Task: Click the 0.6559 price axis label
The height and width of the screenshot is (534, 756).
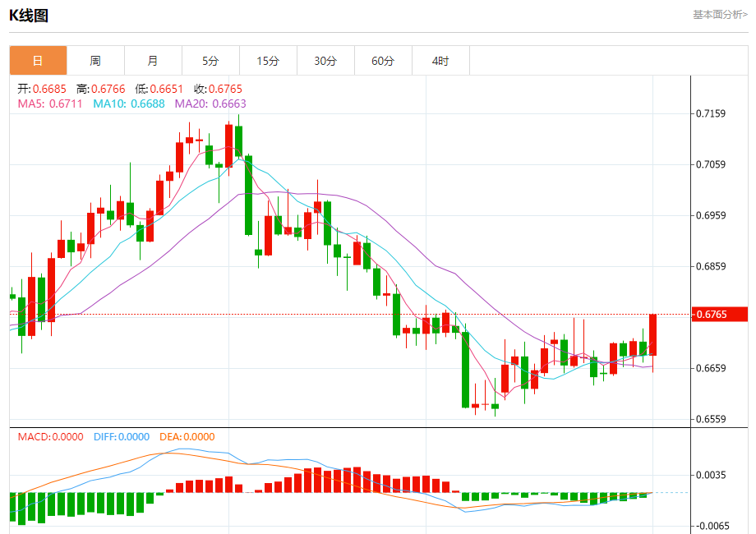Action: 711,419
